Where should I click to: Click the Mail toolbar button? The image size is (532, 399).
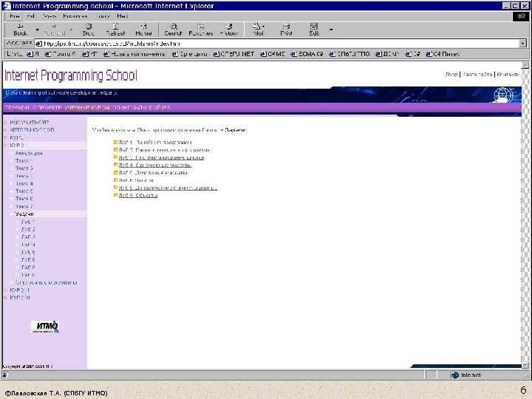tap(259, 30)
